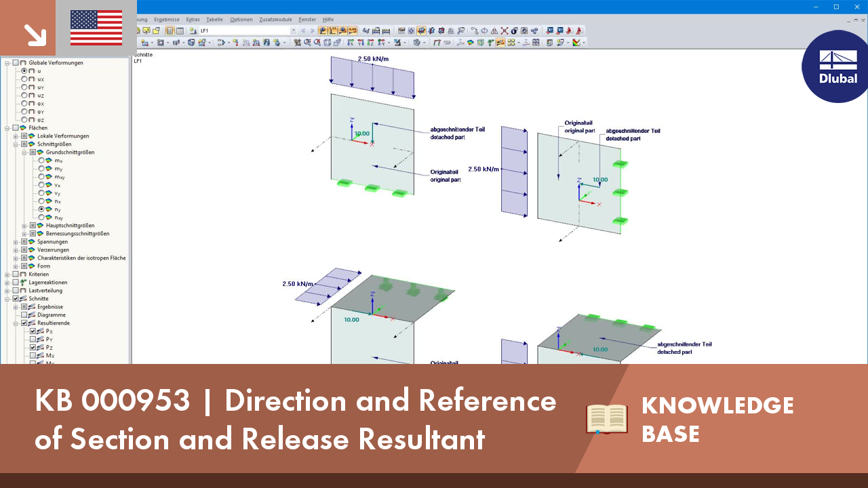Click the American flag language icon
868x488 pixels.
[95, 28]
